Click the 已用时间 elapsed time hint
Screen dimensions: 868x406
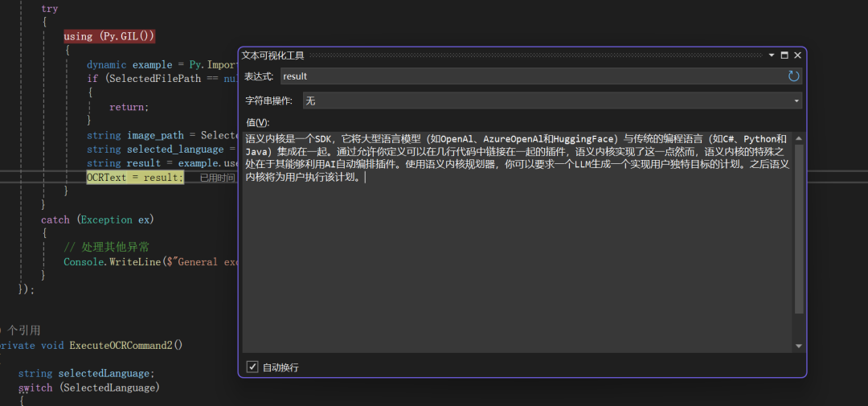click(x=217, y=177)
